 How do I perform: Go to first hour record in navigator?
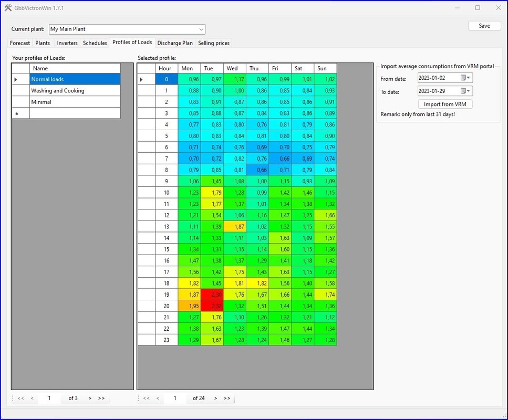click(x=147, y=398)
